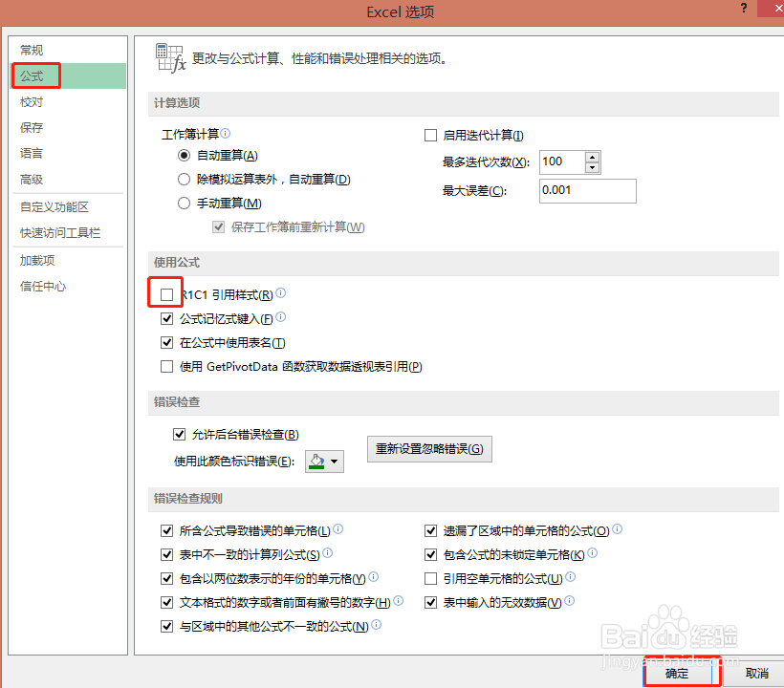Image resolution: width=784 pixels, height=688 pixels.
Task: Click info icon beside 所含公式导致错误的单元格
Action: (338, 528)
